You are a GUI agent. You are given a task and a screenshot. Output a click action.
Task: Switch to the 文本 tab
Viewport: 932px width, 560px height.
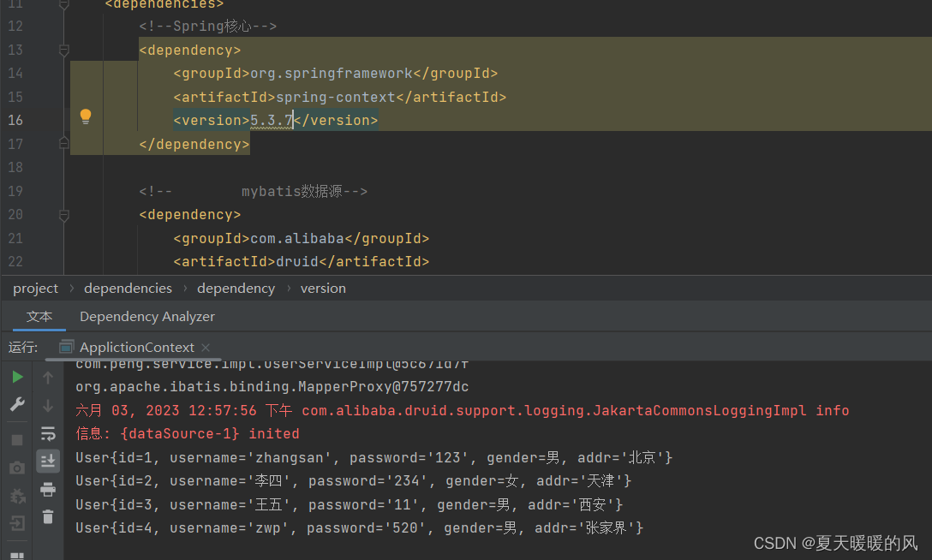39,317
